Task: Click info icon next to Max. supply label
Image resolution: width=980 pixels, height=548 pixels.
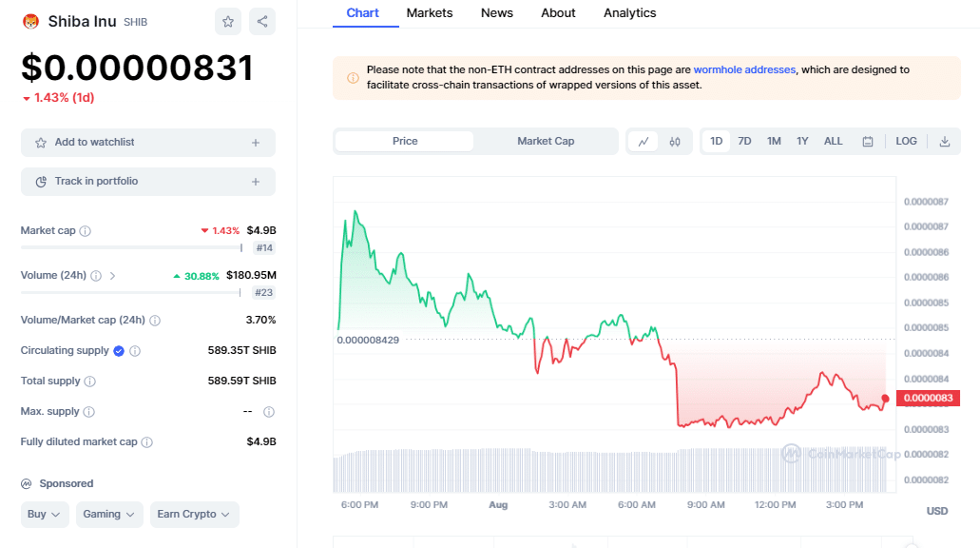Action: pos(88,412)
